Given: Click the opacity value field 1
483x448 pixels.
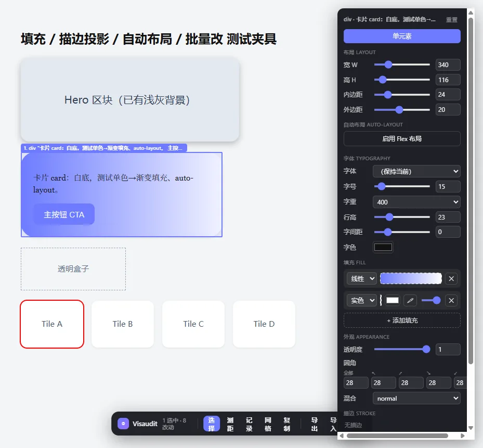Looking at the screenshot, I should point(448,349).
